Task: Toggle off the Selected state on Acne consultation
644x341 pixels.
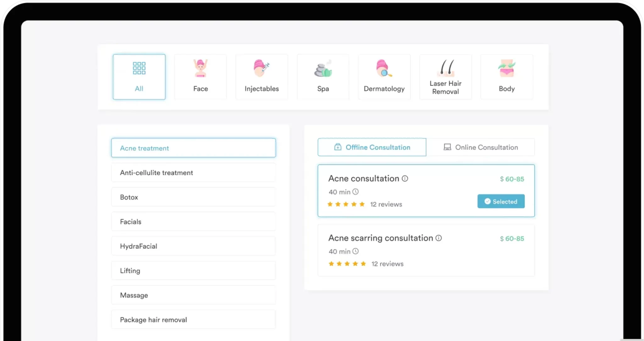Action: click(501, 201)
